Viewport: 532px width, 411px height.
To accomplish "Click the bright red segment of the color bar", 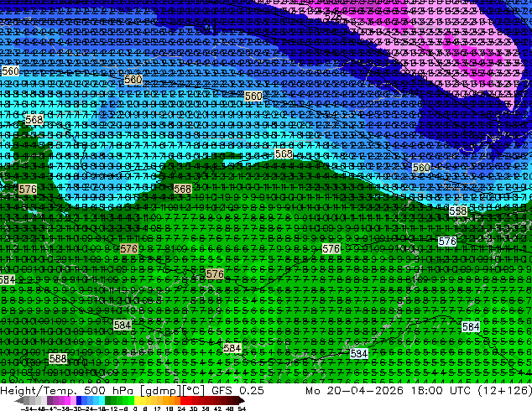I will click(x=183, y=401).
